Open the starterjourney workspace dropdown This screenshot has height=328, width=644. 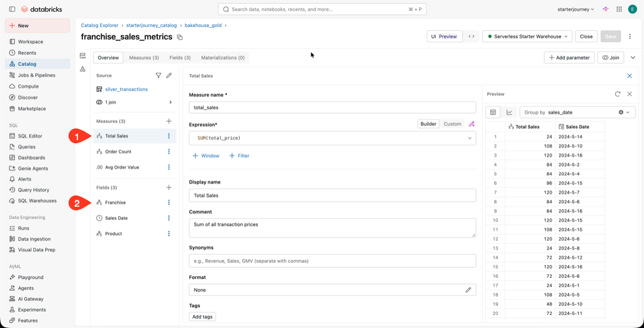point(576,9)
